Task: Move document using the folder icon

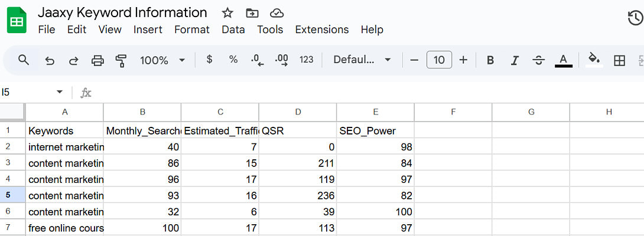Action: 252,13
